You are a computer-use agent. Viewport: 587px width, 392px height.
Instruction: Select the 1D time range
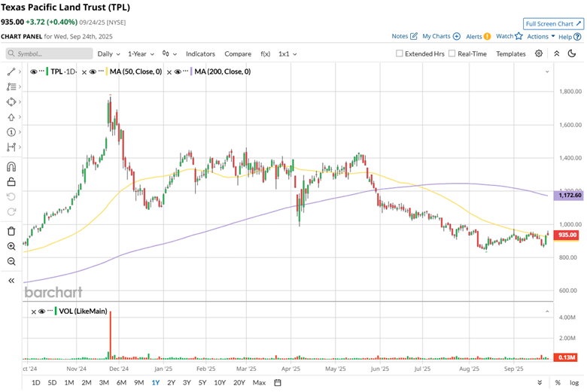36,383
